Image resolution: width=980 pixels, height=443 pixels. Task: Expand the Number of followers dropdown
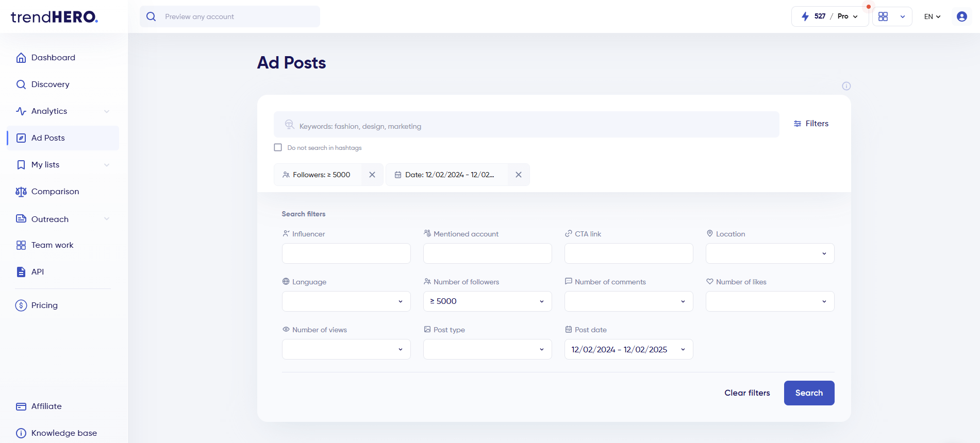point(487,301)
